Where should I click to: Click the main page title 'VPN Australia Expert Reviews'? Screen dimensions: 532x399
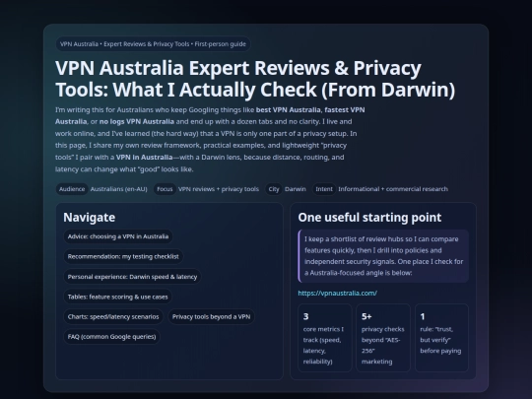(x=255, y=79)
